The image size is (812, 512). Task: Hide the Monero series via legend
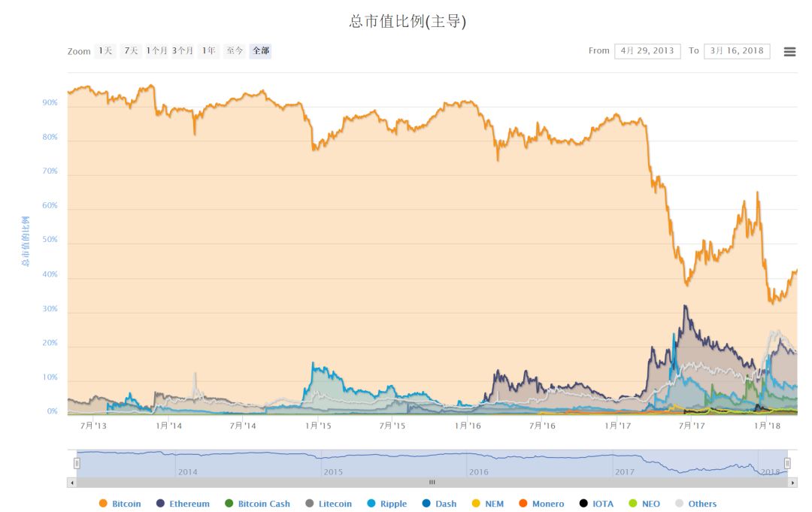(547, 504)
